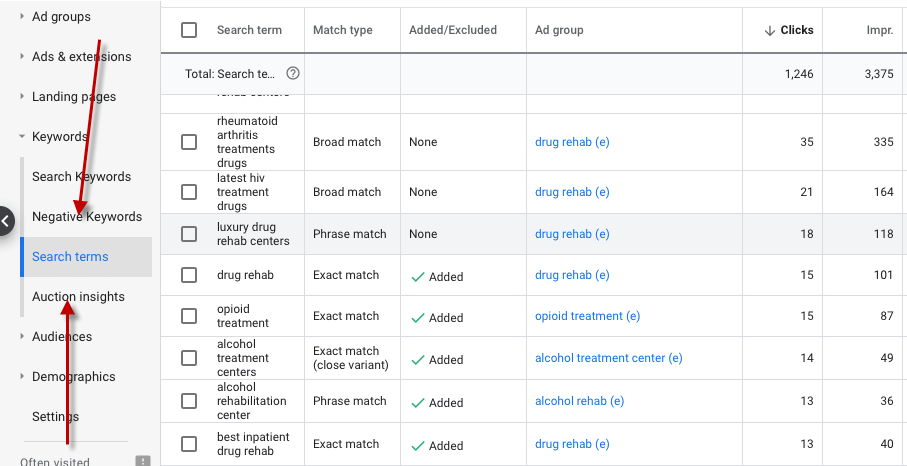The width and height of the screenshot is (907, 466).
Task: Sort the table by the Impr. column
Action: coord(879,30)
